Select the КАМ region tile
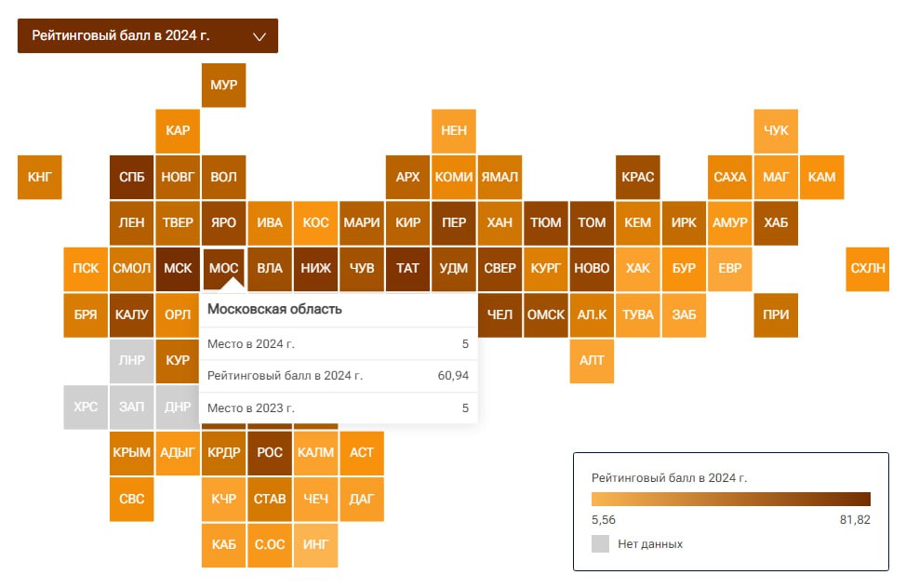 click(x=821, y=177)
